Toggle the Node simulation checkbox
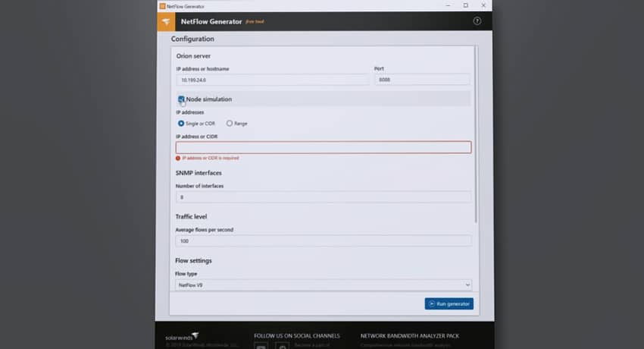The image size is (644, 349). click(181, 99)
